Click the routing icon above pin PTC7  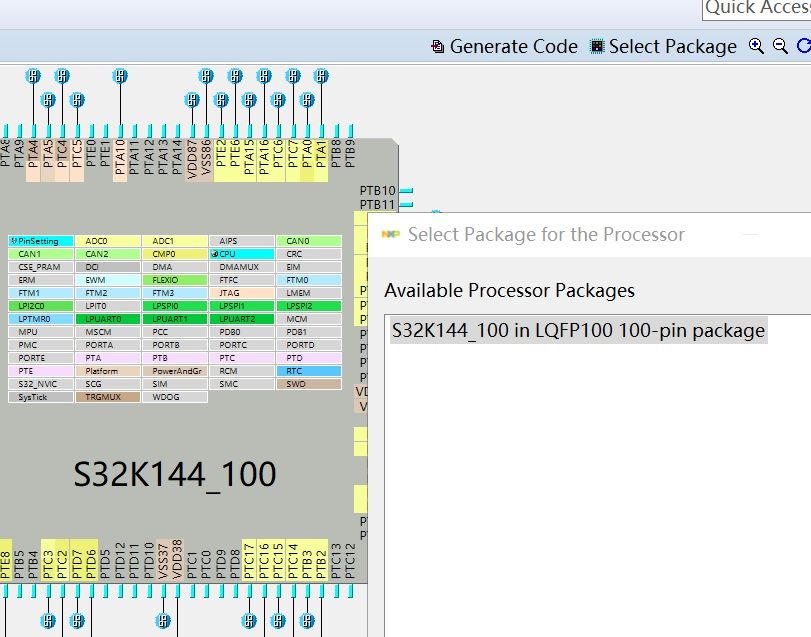tap(293, 76)
